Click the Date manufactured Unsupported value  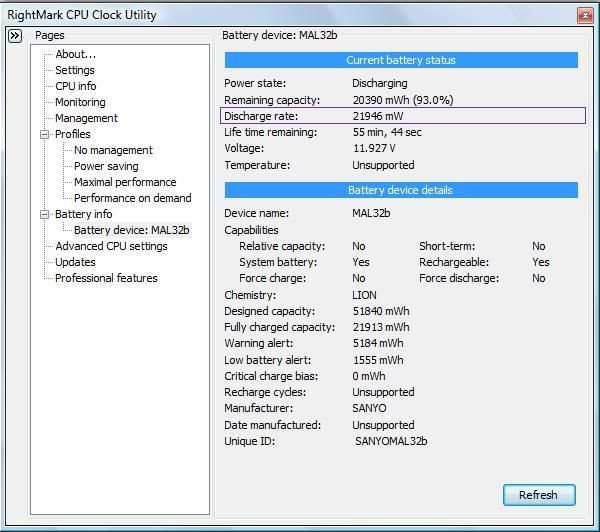pos(383,425)
